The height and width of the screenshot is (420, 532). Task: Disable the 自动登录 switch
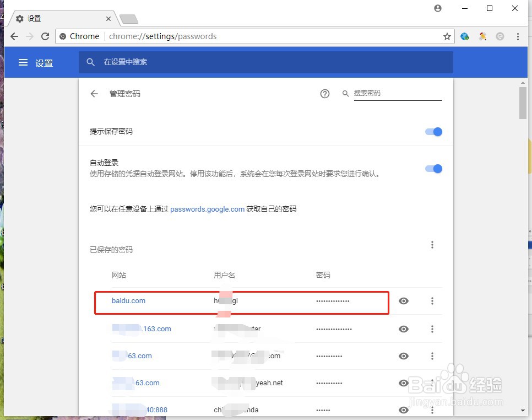(x=433, y=169)
